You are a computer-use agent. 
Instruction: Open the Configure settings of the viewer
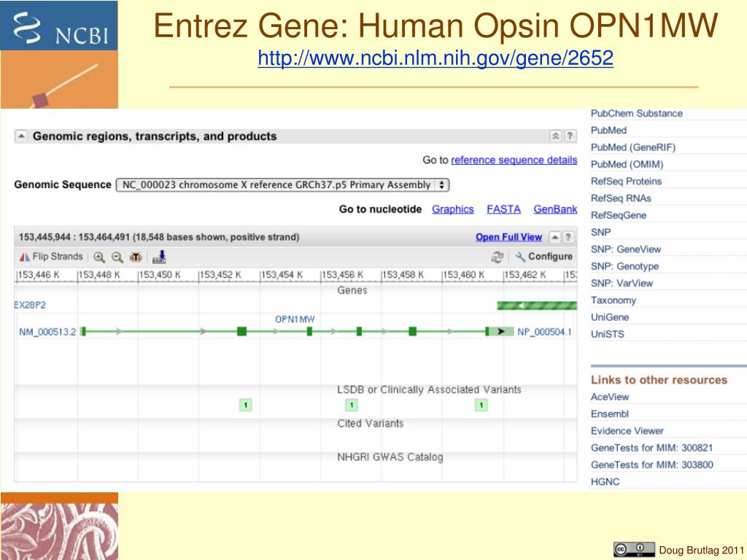click(543, 257)
